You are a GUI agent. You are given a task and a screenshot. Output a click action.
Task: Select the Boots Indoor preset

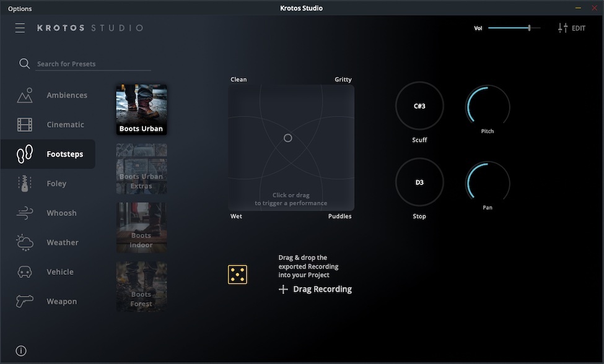coord(141,227)
